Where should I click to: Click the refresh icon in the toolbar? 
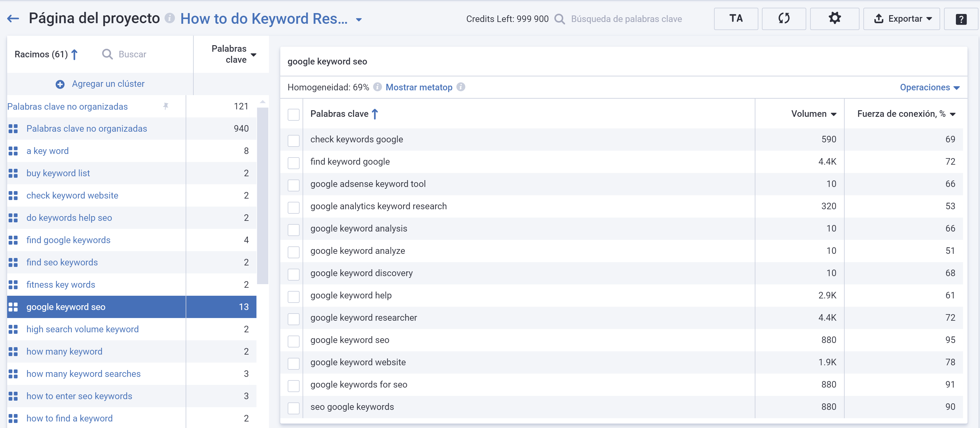[784, 18]
